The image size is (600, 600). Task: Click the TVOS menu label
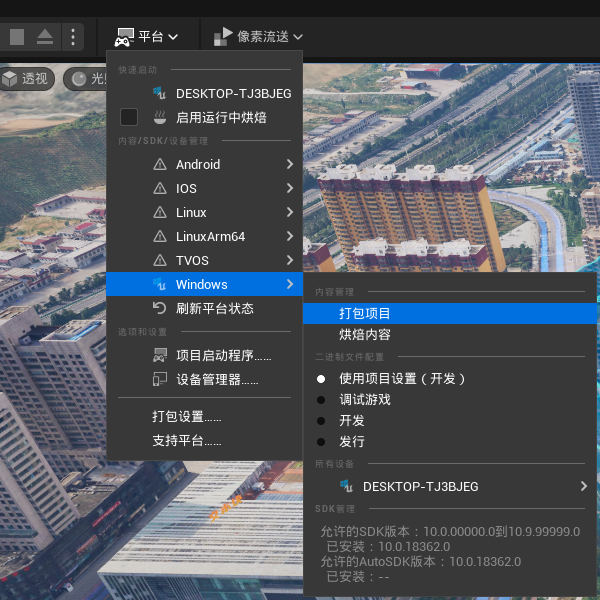point(192,260)
